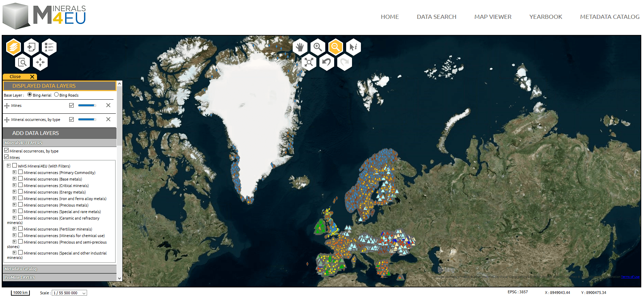Remove Mineral occurrences, by type layer with X
The image size is (644, 297).
[108, 119]
